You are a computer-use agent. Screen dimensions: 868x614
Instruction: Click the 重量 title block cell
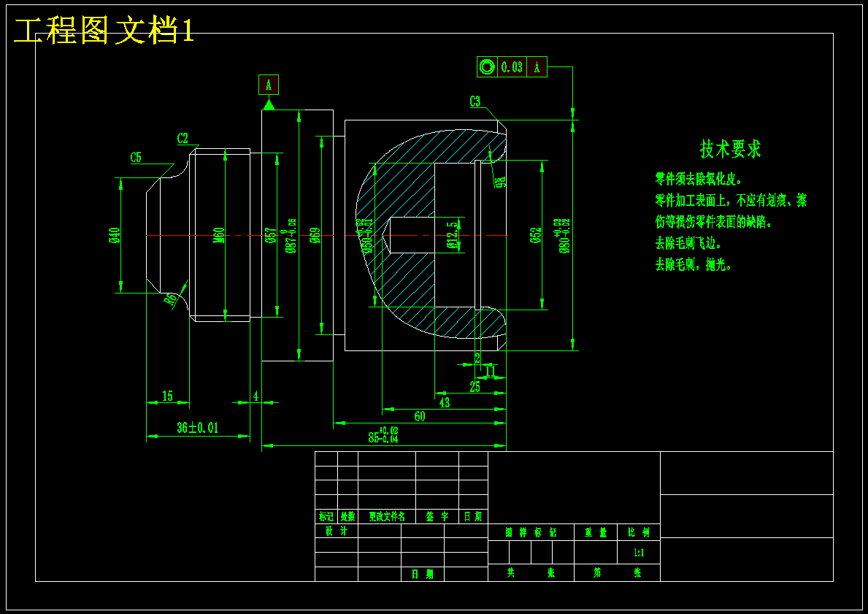pyautogui.click(x=596, y=533)
